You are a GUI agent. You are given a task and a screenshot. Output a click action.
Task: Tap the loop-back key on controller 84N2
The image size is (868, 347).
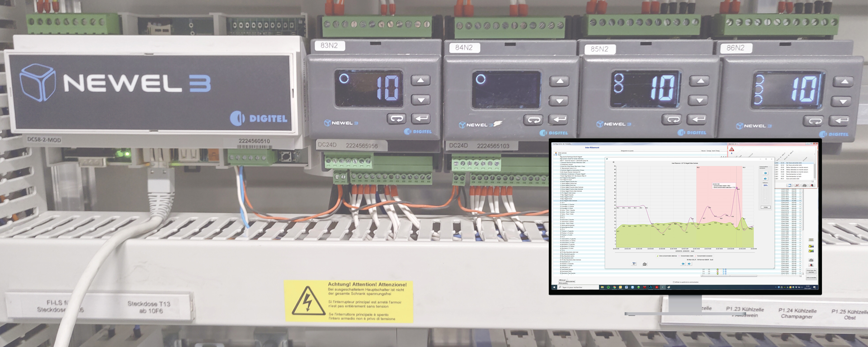pos(533,120)
